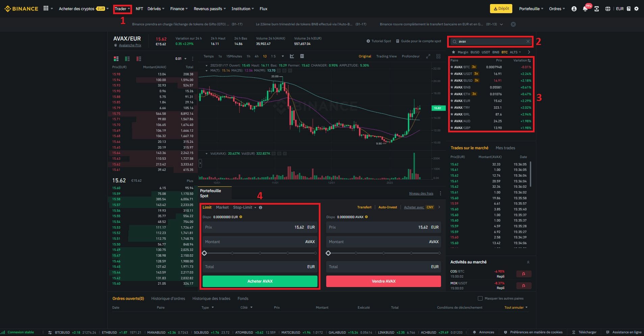Open order book 0.01 precision dropdown
Viewport: 644px width, 336px height.
point(181,59)
